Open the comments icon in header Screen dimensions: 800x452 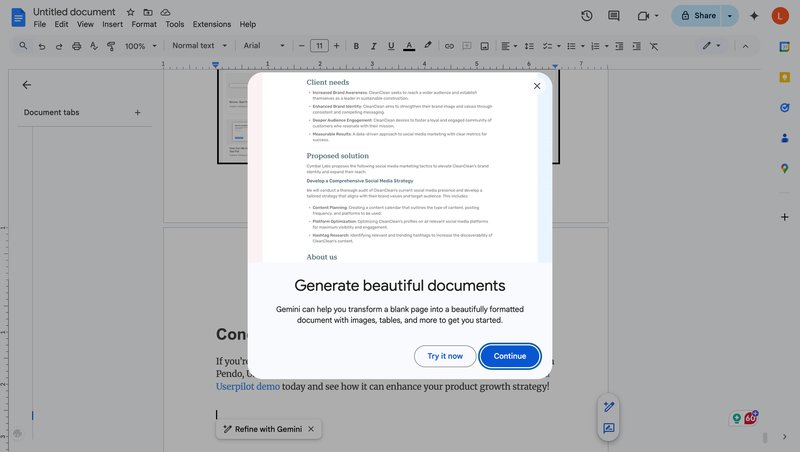click(x=614, y=16)
